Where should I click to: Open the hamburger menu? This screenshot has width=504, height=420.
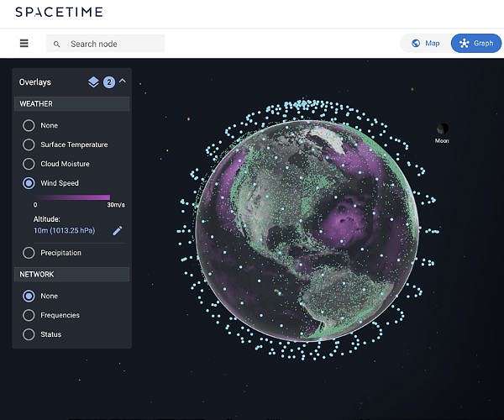(x=24, y=44)
